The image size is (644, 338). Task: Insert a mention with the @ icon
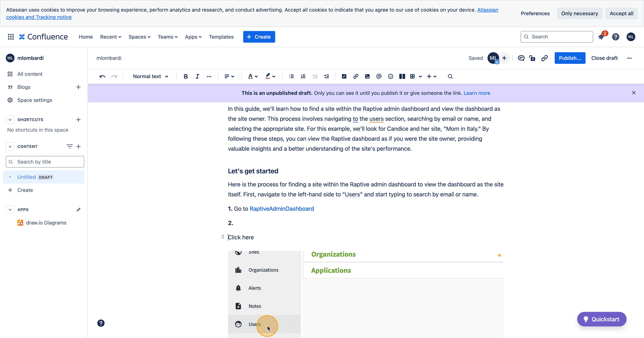pyautogui.click(x=379, y=77)
